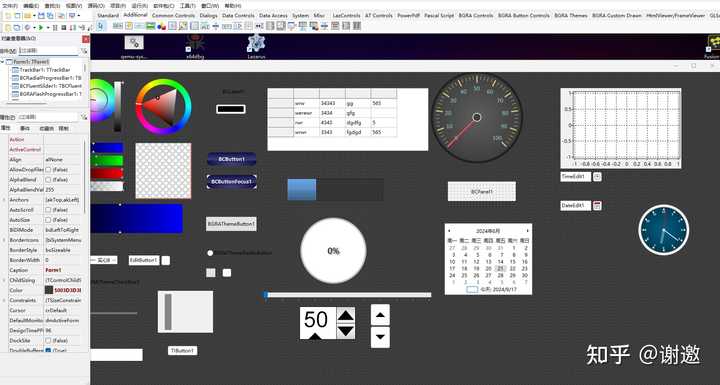
Task: Click the button beside the TimeEdit1 field
Action: pyautogui.click(x=597, y=176)
